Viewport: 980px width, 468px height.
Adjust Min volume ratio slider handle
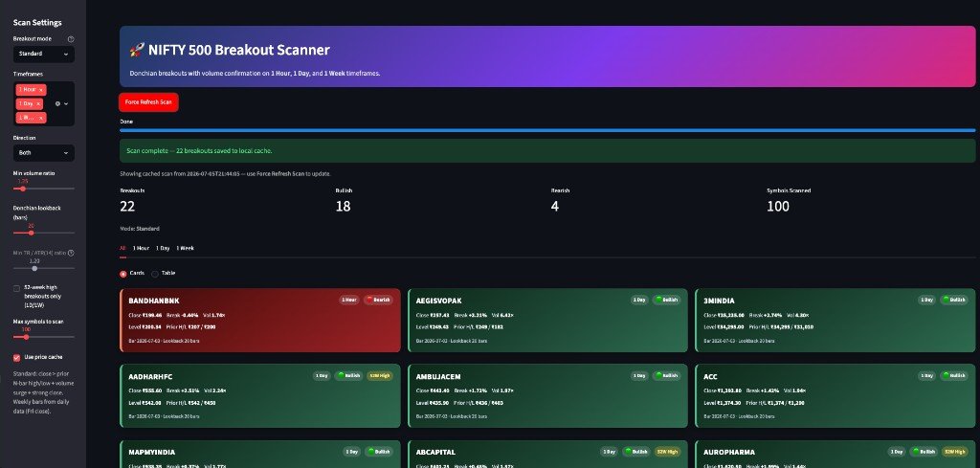click(x=23, y=189)
